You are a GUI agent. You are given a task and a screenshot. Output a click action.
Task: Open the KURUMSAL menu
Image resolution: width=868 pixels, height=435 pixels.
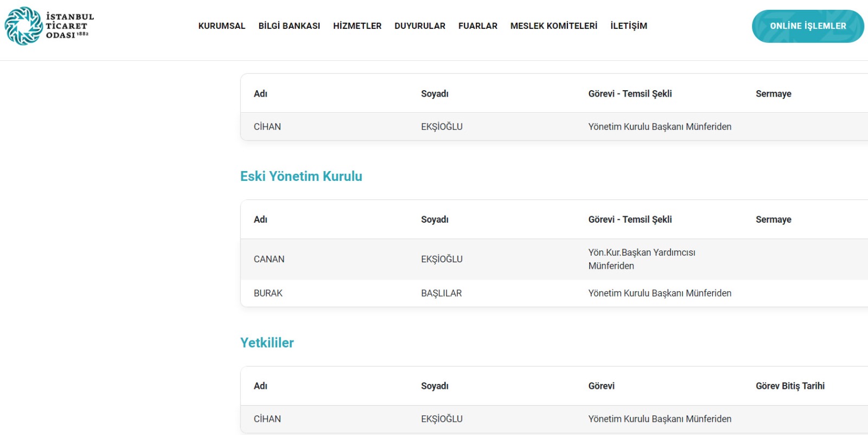tap(221, 26)
